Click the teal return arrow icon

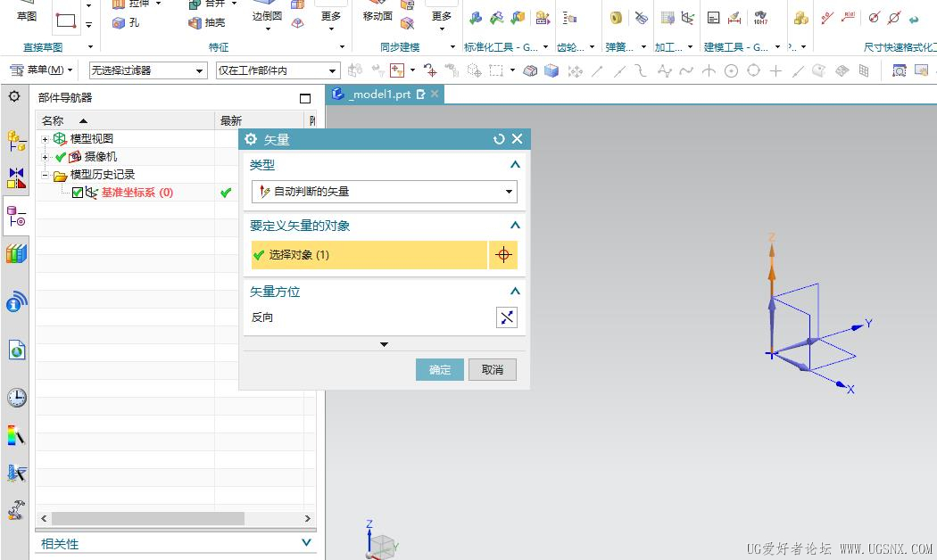click(x=914, y=19)
